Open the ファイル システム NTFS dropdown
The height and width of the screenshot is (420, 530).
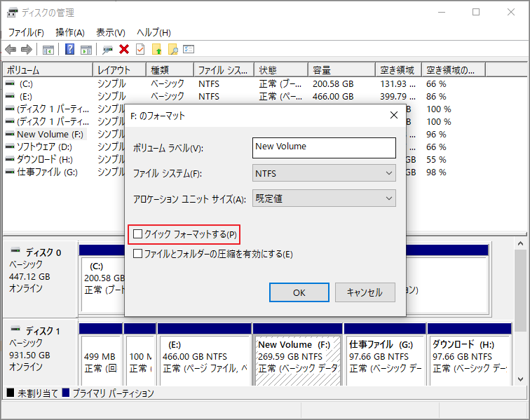tap(324, 172)
